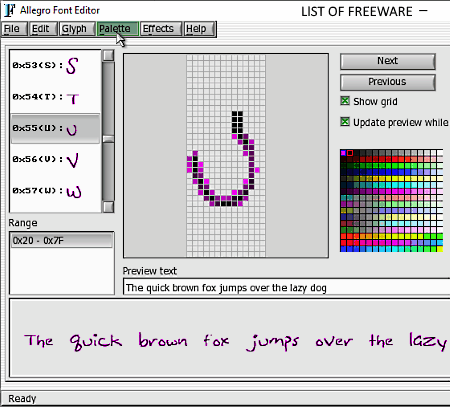Click the Next glyph button
Screen dimensions: 450x407
point(388,61)
